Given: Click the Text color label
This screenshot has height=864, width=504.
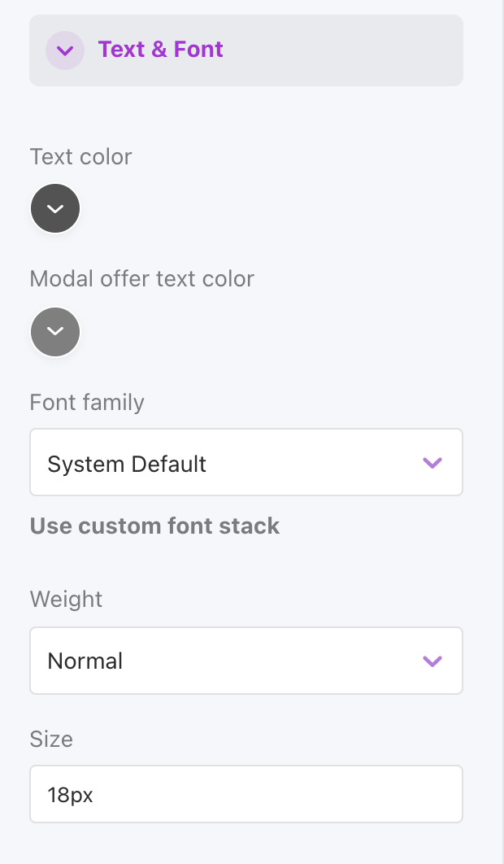Looking at the screenshot, I should (80, 157).
